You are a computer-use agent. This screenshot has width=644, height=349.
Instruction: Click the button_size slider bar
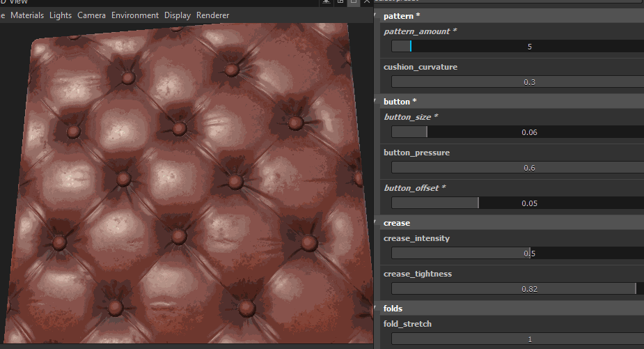click(x=517, y=132)
